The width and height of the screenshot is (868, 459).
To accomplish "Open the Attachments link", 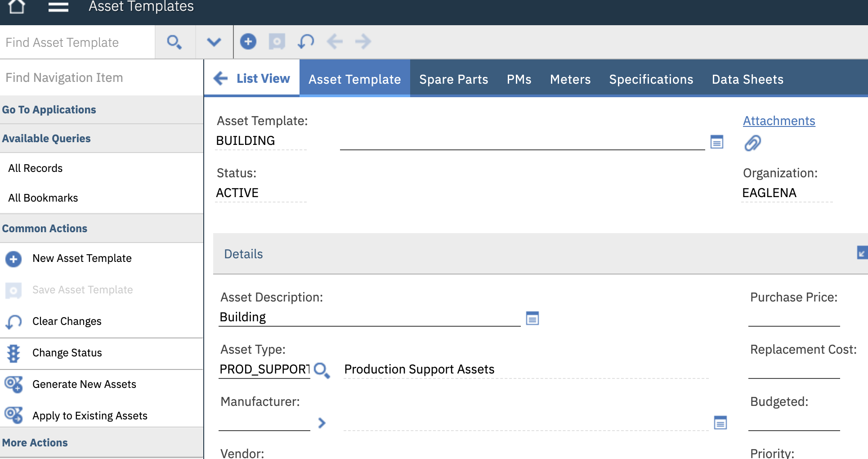I will [x=779, y=121].
